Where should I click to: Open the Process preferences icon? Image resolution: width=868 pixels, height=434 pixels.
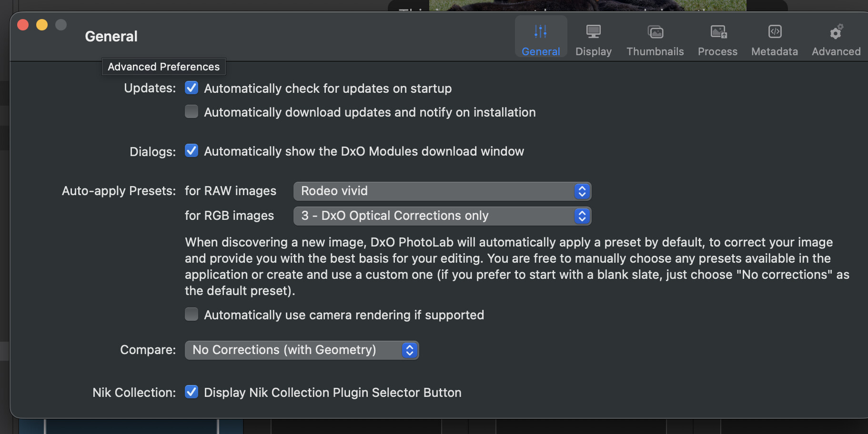718,32
